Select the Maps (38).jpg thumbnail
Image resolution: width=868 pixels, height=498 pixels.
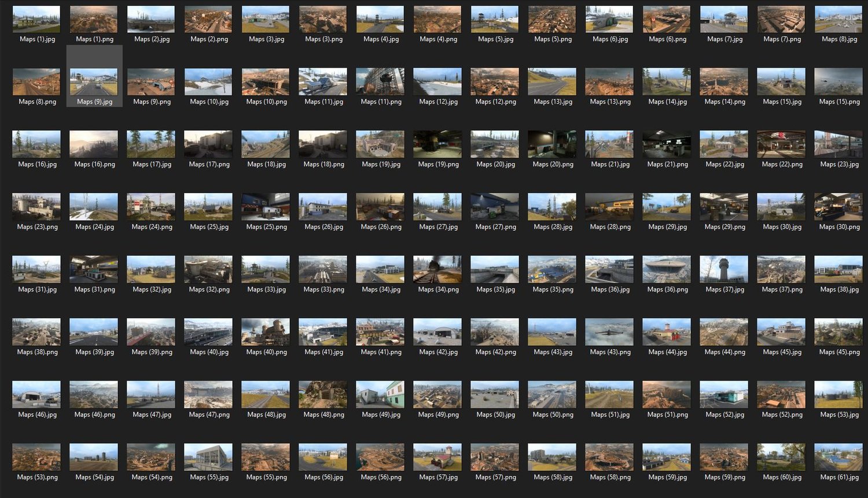pyautogui.click(x=838, y=269)
